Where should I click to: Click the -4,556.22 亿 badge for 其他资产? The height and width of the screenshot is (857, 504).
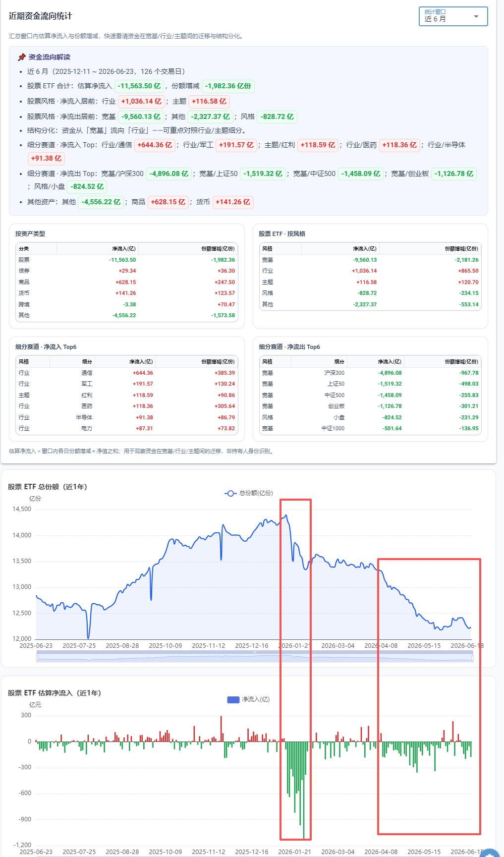[101, 202]
